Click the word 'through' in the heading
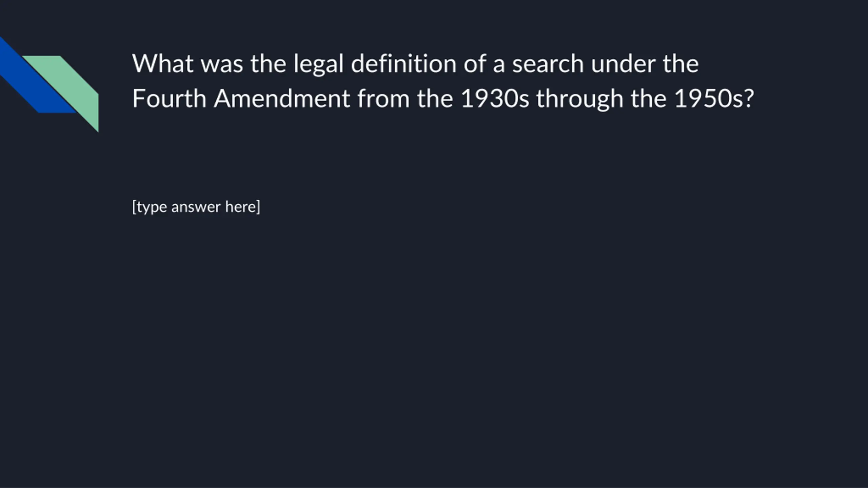This screenshot has width=868, height=488. (579, 99)
